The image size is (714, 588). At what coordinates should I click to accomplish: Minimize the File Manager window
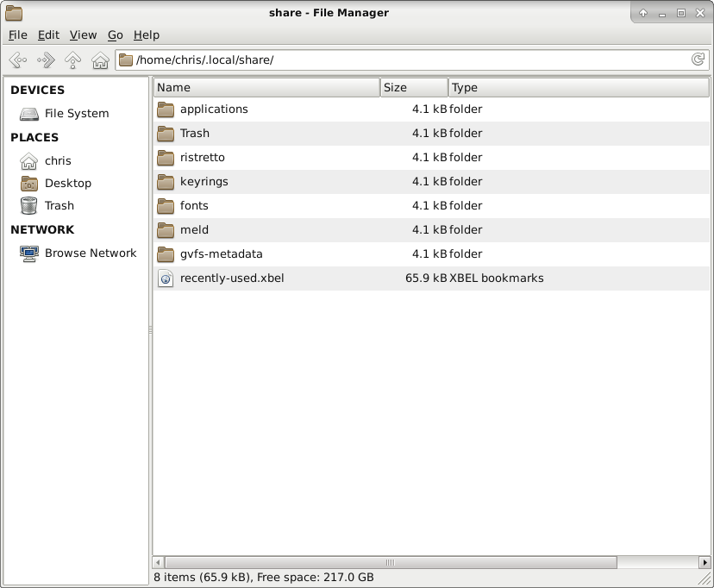click(x=662, y=14)
